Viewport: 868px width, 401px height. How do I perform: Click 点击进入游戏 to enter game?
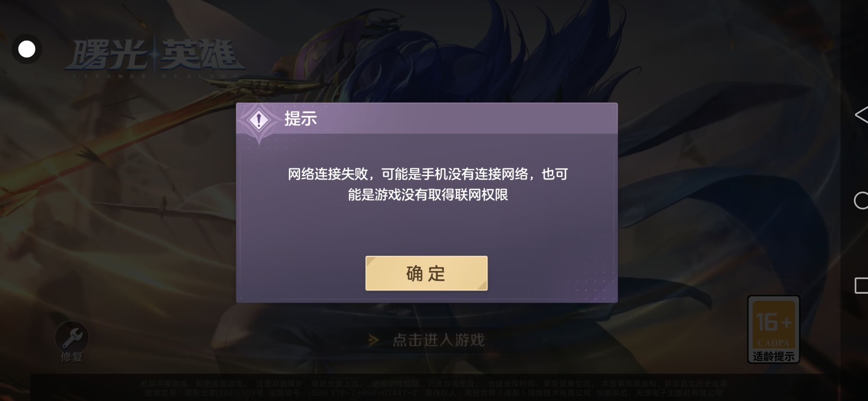tap(438, 340)
